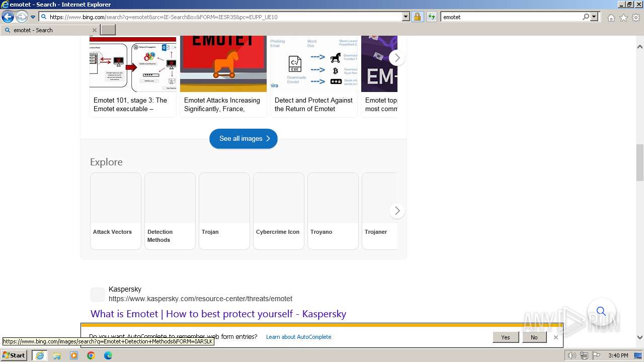Explore the 'Trojan' card
The image size is (644, 362).
(224, 211)
